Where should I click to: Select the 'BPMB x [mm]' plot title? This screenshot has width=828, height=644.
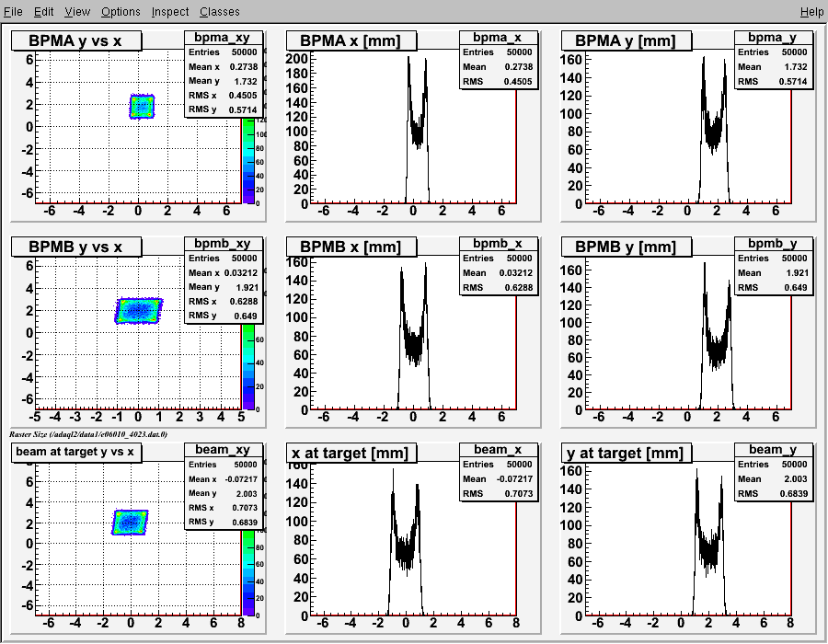coord(351,247)
